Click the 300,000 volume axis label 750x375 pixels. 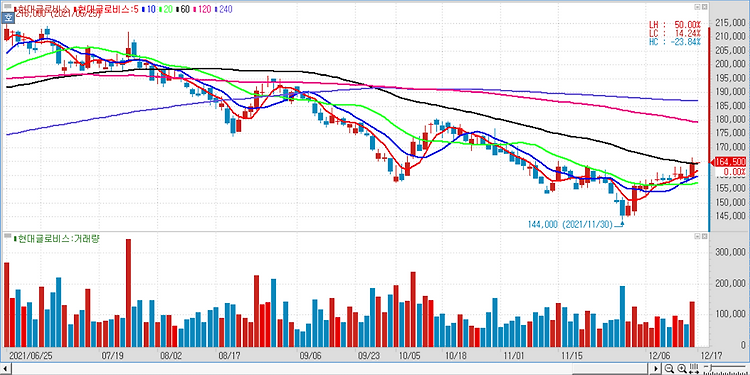(x=729, y=252)
